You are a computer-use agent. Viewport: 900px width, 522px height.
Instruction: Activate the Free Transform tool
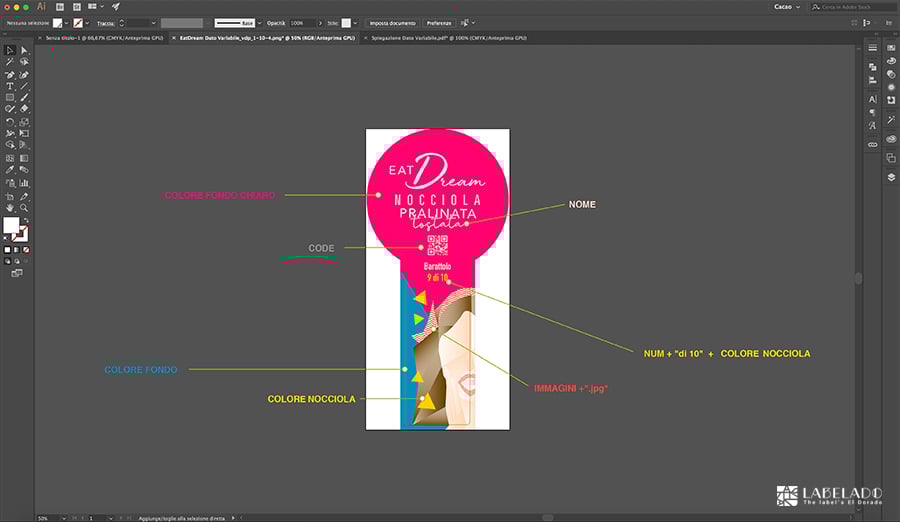pos(24,133)
